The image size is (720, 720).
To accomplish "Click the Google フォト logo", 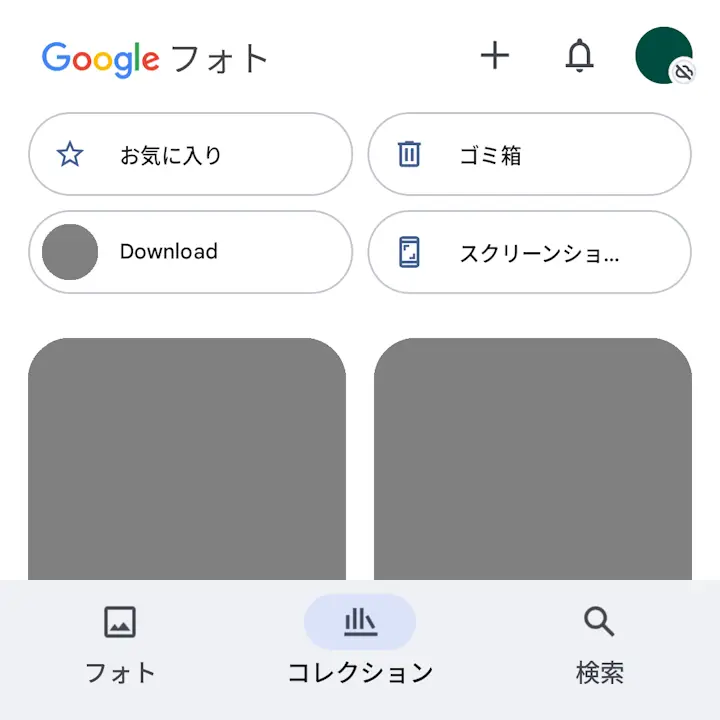I will (x=155, y=60).
